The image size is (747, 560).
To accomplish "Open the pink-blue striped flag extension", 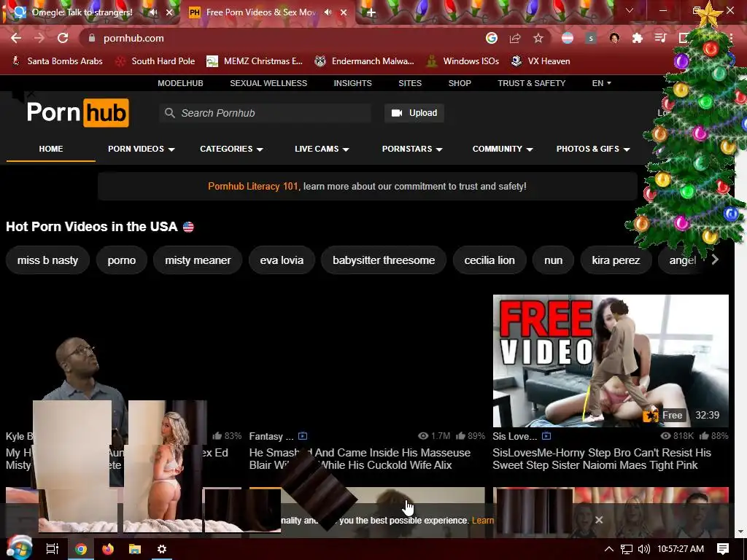I will 568,38.
